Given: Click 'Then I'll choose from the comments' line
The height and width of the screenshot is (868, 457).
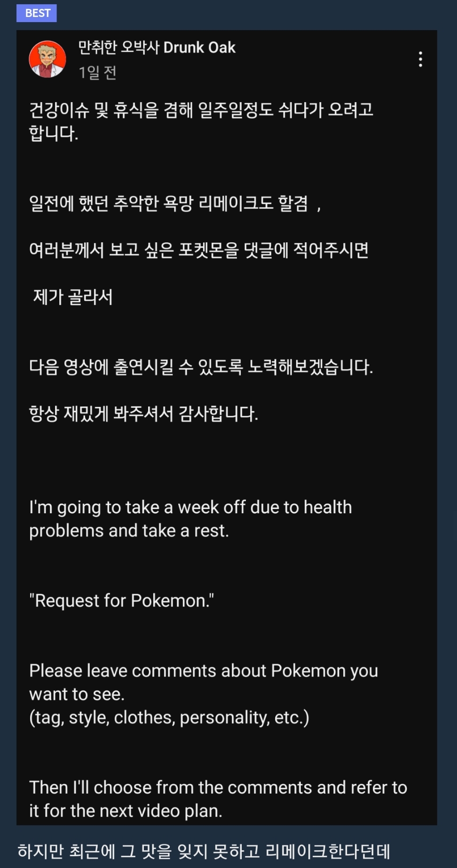Looking at the screenshot, I should (218, 788).
